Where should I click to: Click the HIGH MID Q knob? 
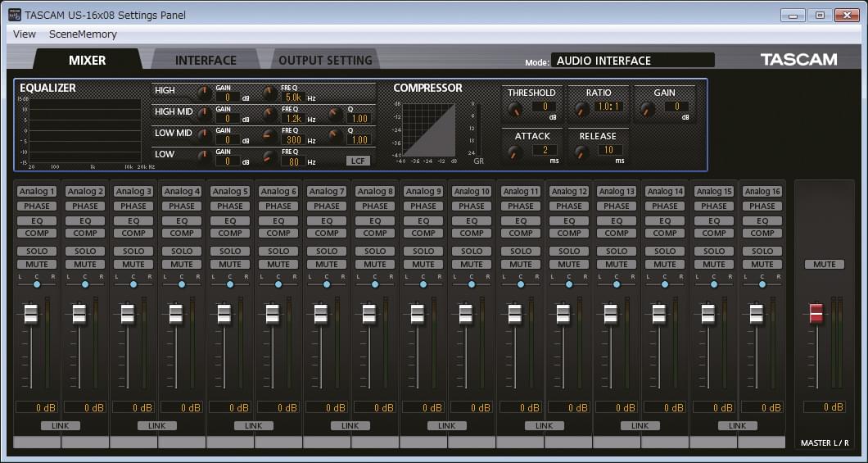[x=336, y=116]
